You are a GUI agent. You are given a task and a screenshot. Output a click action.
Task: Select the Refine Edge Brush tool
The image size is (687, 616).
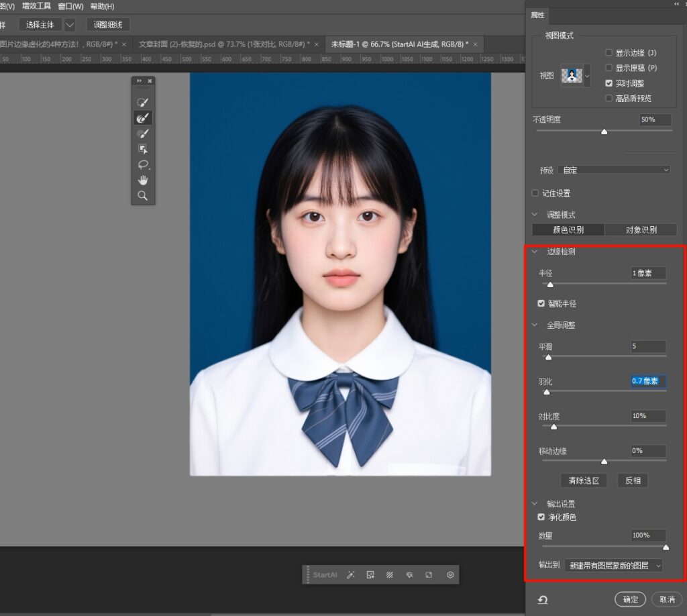click(x=142, y=117)
